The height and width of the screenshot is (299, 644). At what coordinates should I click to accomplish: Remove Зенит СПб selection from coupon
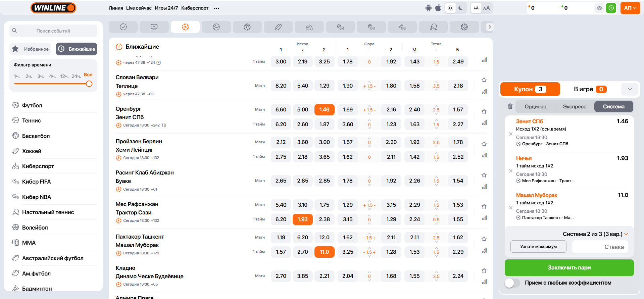tap(510, 134)
